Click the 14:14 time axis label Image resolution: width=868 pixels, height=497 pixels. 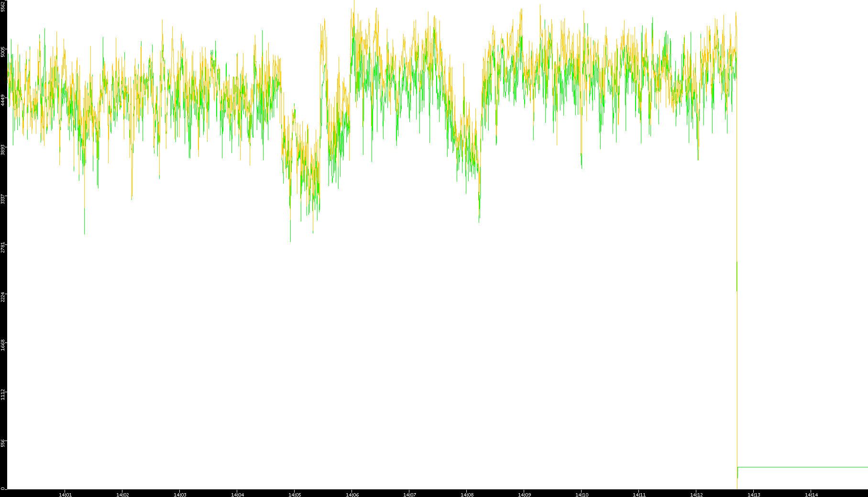[x=811, y=495]
